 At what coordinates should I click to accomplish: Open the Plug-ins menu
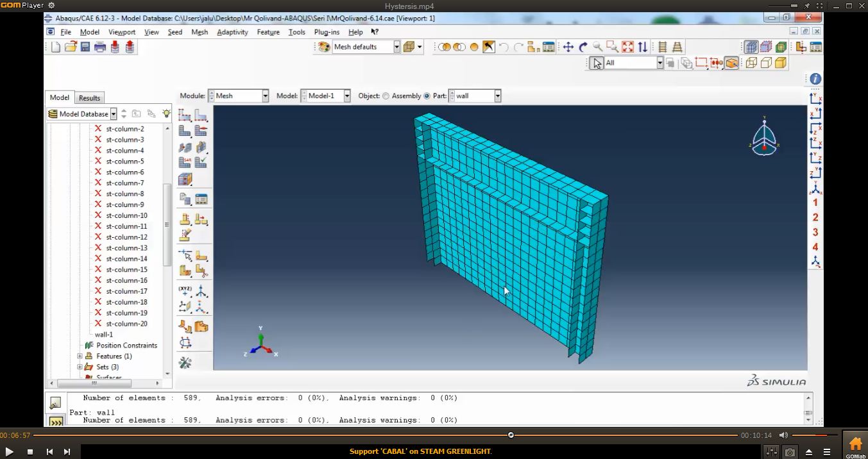point(327,32)
